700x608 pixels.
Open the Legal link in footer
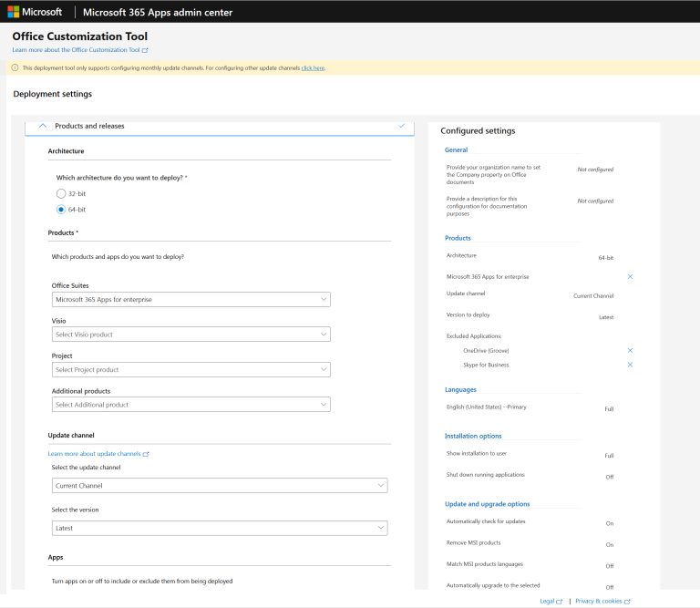547,602
